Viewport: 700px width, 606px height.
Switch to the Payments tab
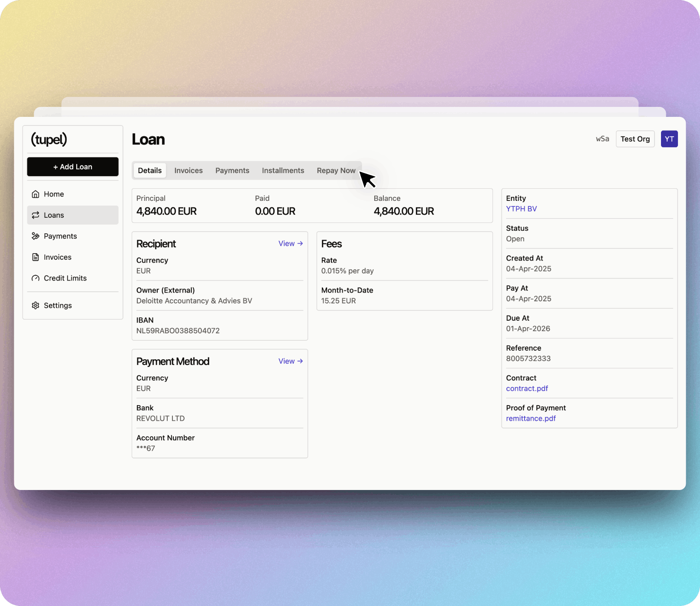point(232,171)
